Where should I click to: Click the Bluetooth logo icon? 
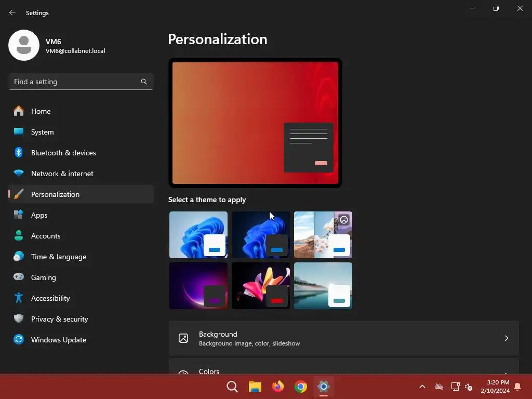(x=19, y=152)
